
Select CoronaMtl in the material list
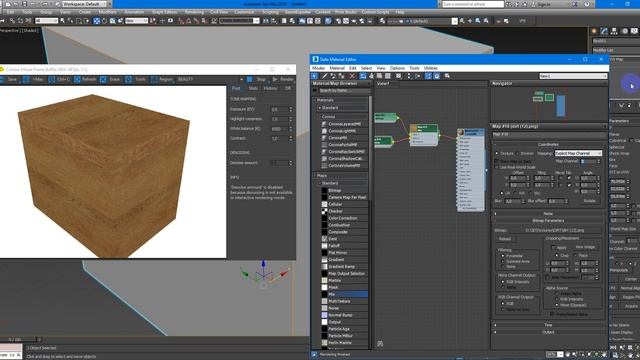[x=337, y=138]
